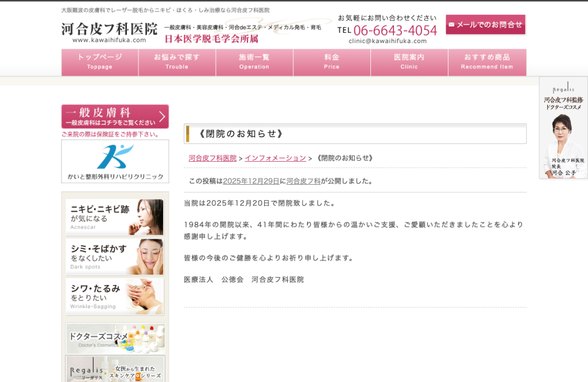Click text 当院は2025年12月20日で閉院致しました。

[260, 204]
